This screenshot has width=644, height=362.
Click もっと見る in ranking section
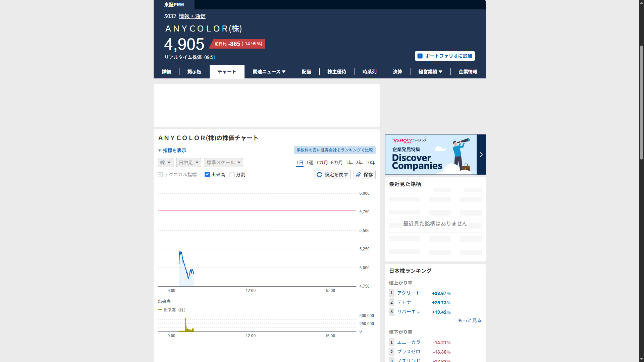(470, 320)
